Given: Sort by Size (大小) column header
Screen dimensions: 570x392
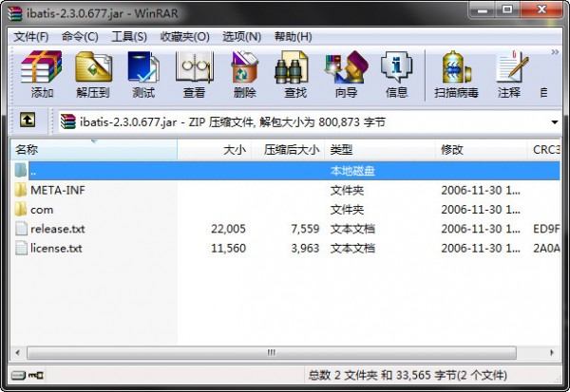Looking at the screenshot, I should tap(215, 150).
